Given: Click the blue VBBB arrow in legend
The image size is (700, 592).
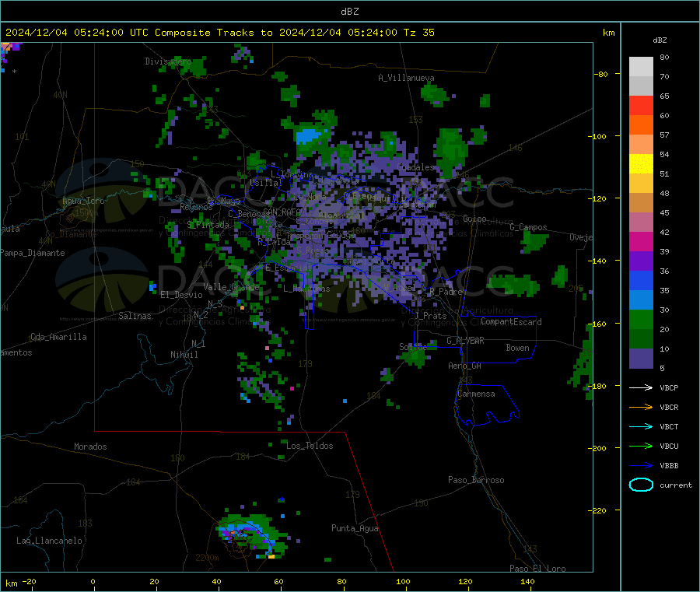Looking at the screenshot, I should (641, 465).
